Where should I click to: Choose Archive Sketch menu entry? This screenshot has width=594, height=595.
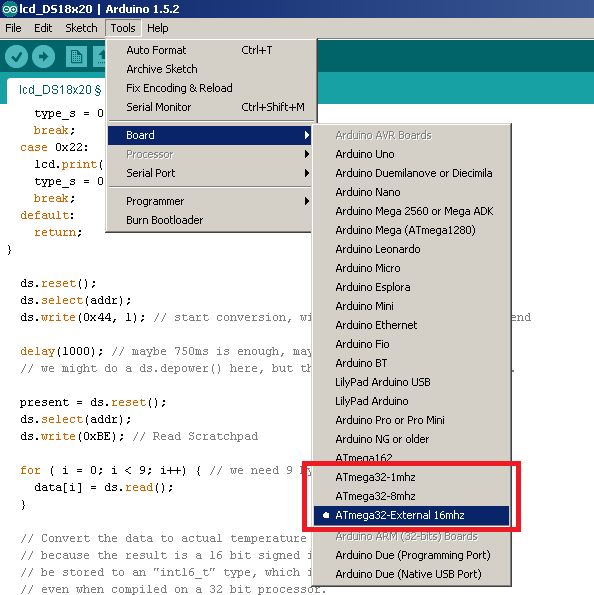tap(210, 69)
